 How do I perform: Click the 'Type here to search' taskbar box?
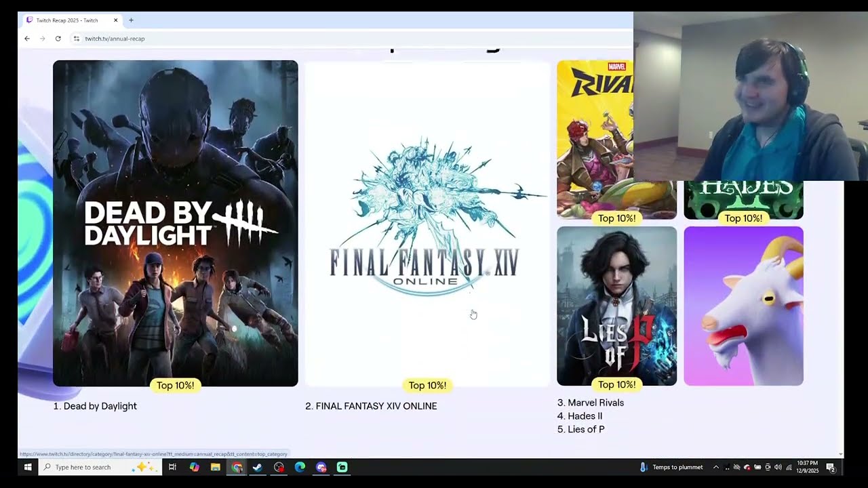(100, 467)
